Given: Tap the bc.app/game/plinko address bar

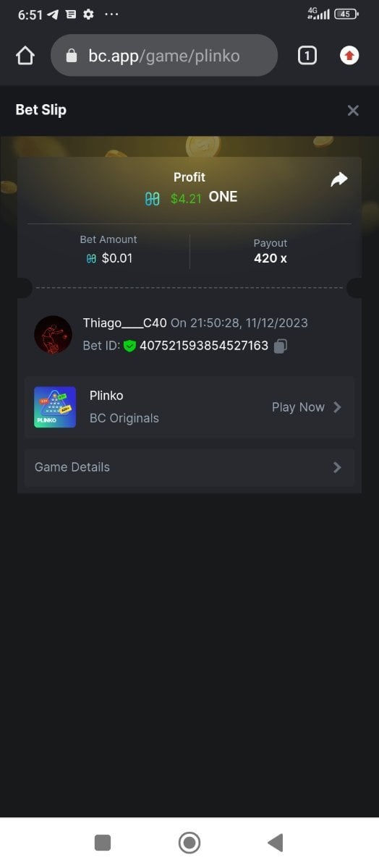Looking at the screenshot, I should (164, 56).
